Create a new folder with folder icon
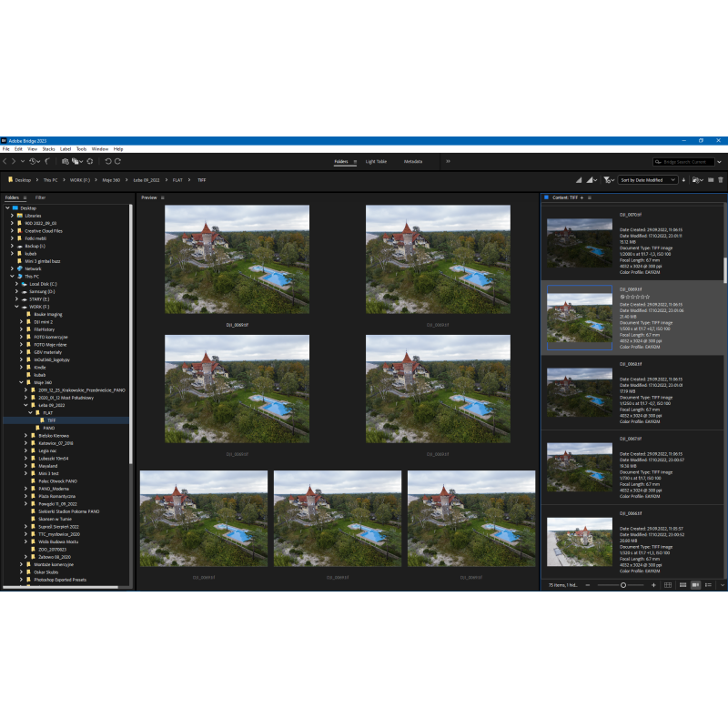Image resolution: width=728 pixels, height=728 pixels. [x=711, y=180]
